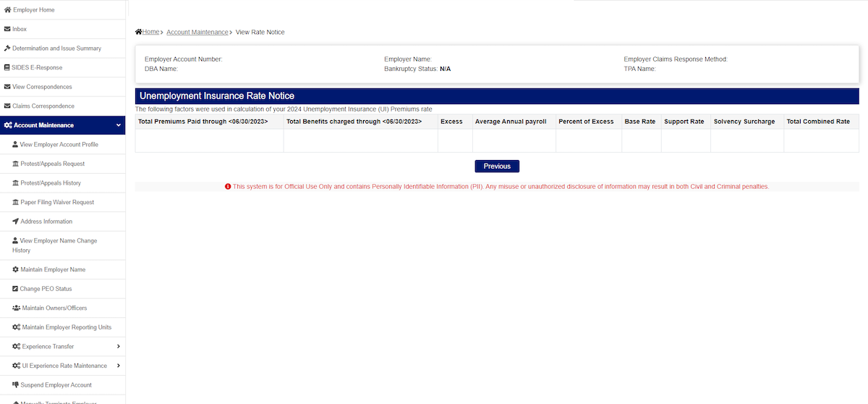This screenshot has height=404, width=868.
Task: Open Paper Filing Waiver Request page
Action: [57, 202]
